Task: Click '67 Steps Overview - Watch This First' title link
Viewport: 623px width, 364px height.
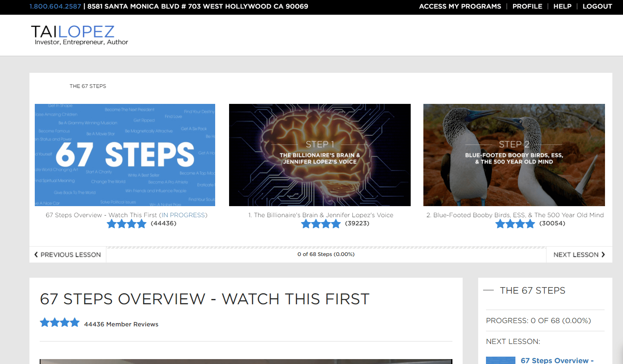Action: [126, 215]
